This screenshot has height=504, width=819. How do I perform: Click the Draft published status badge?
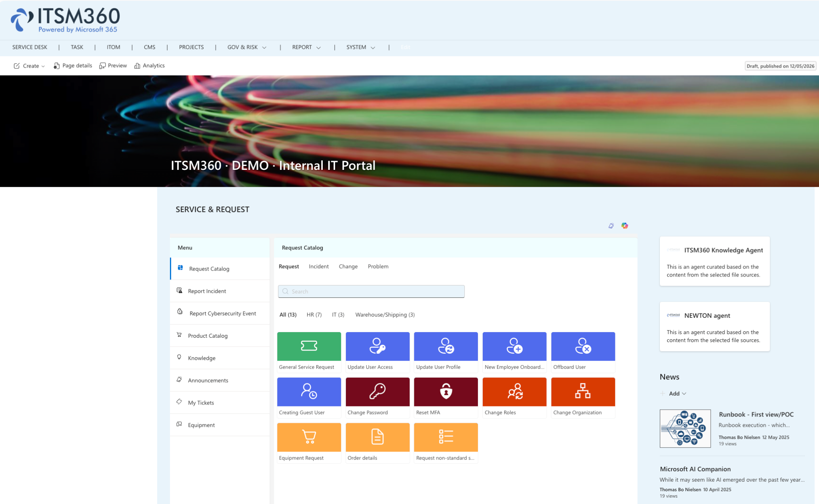780,66
